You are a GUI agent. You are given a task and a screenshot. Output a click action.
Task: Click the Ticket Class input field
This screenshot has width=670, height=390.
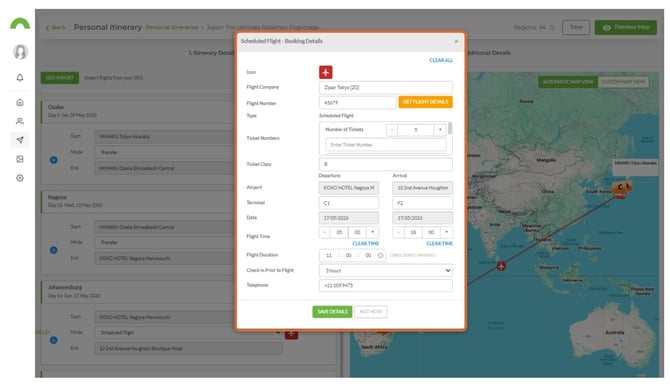click(x=385, y=164)
